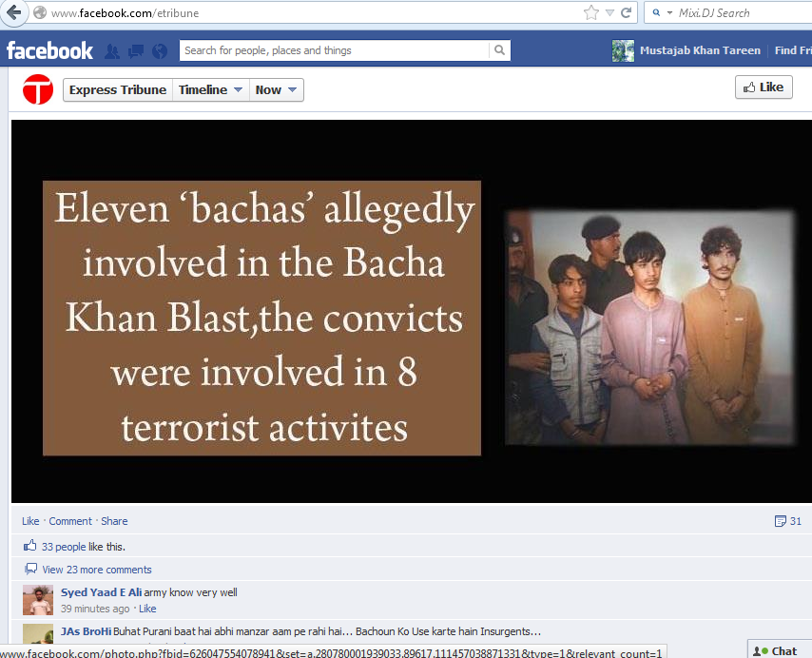812x658 pixels.
Task: Reload the page using refresh icon
Action: pos(626,13)
